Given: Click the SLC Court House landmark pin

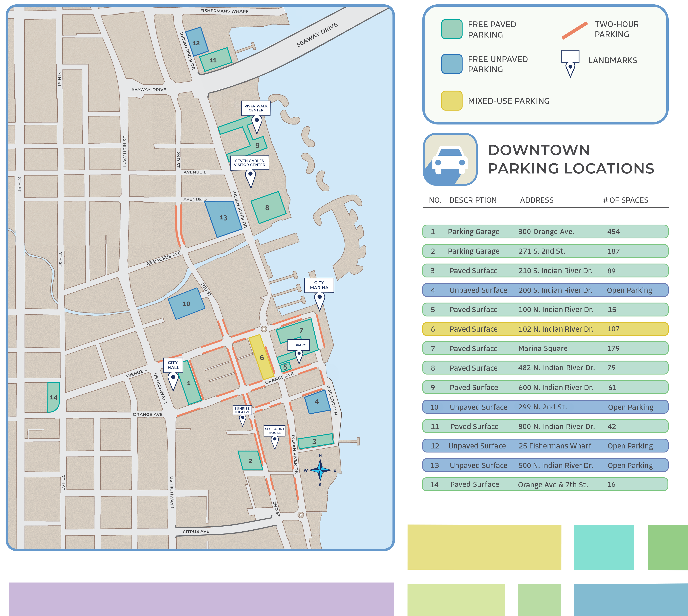Looking at the screenshot, I should (x=275, y=439).
